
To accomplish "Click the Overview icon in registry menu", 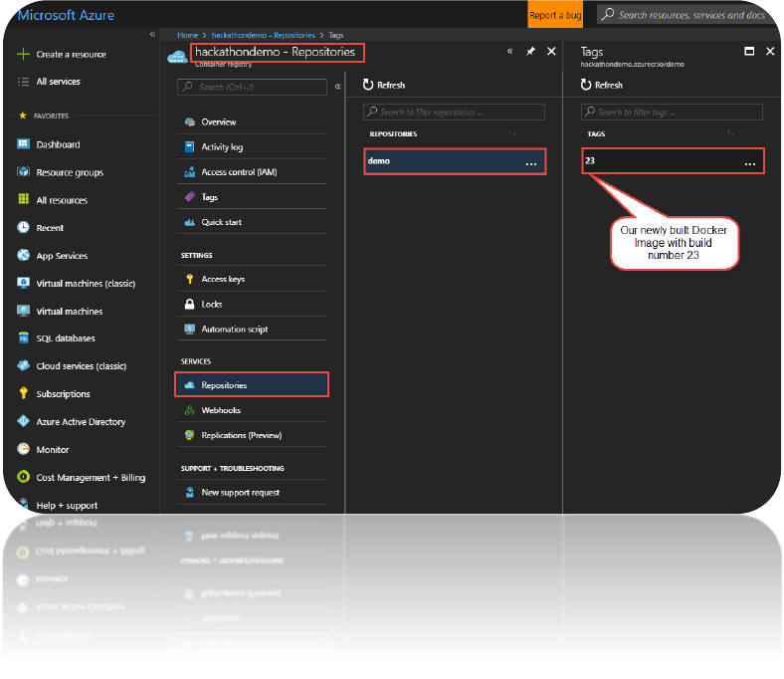I will pyautogui.click(x=189, y=121).
